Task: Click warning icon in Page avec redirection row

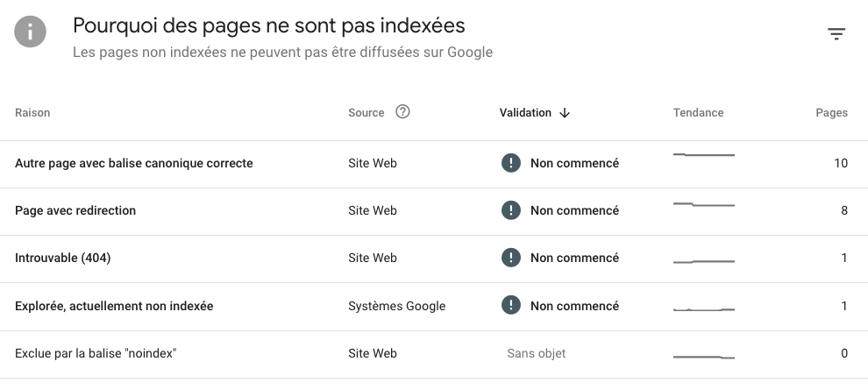Action: (511, 210)
